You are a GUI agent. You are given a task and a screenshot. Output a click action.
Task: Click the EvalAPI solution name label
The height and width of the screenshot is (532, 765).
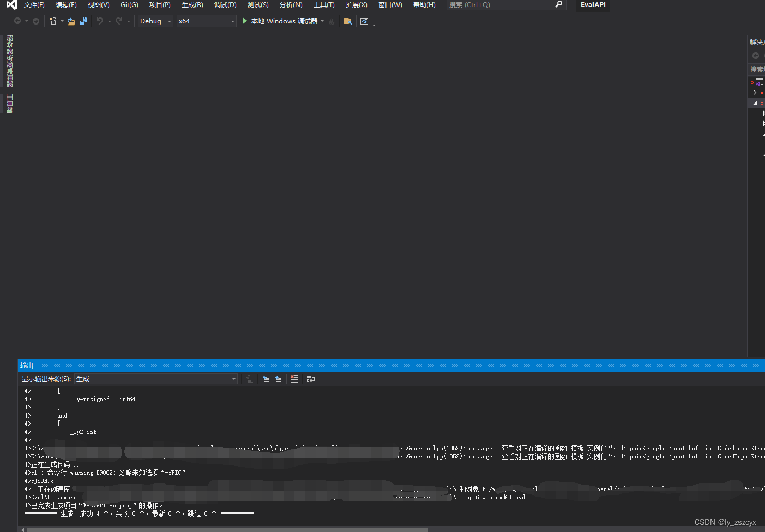593,5
